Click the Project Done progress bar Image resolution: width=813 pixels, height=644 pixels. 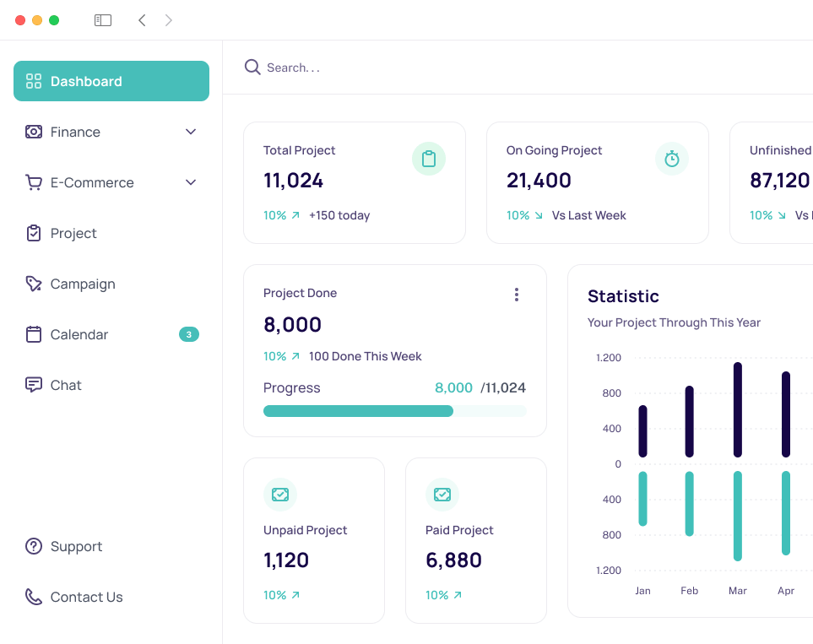click(394, 411)
